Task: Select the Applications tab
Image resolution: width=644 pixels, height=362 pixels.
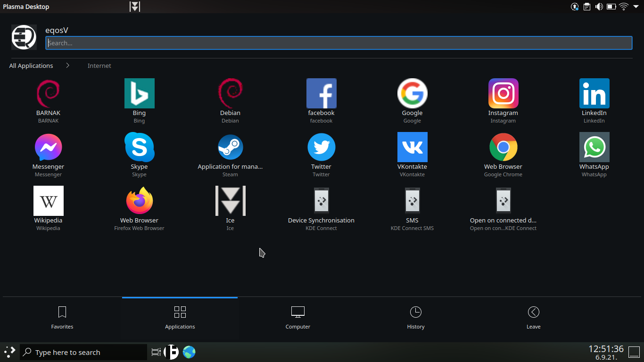Action: point(180,318)
